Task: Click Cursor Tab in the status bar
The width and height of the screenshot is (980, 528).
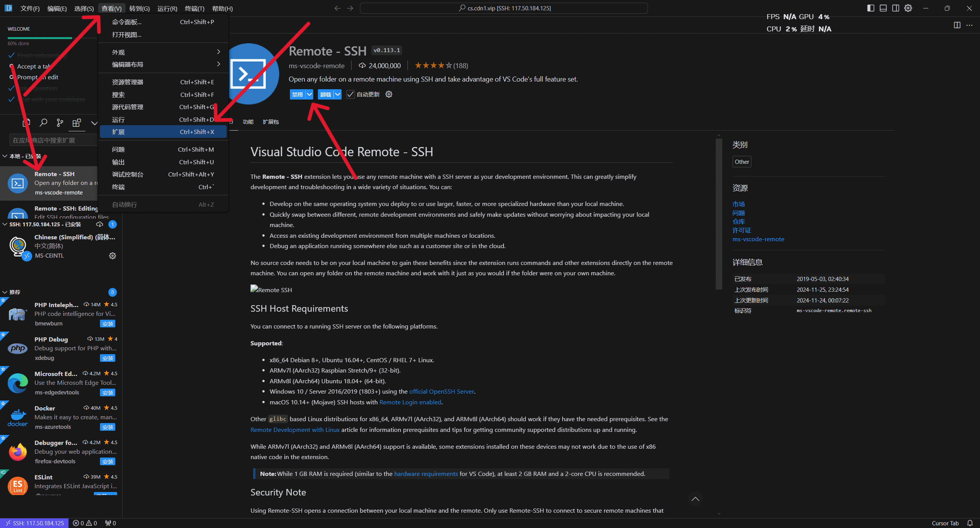Action: [945, 523]
